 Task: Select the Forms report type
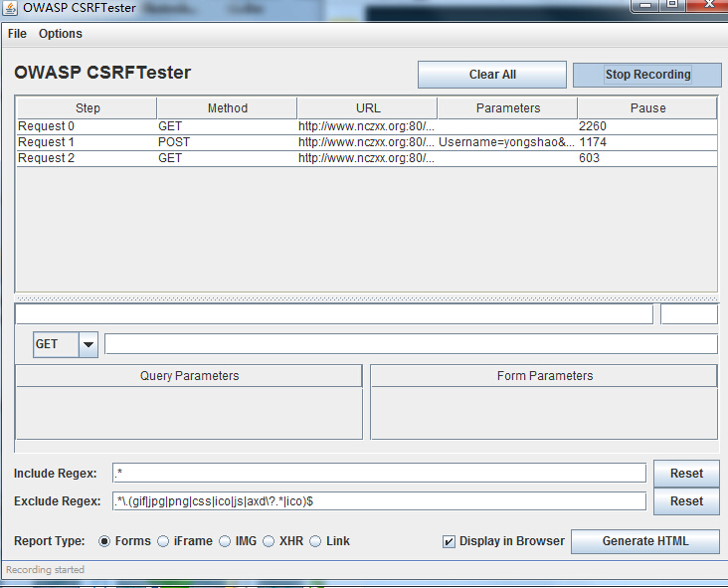pos(104,541)
